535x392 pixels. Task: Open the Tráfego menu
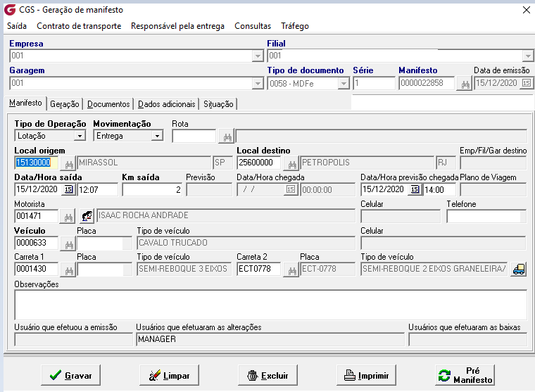point(295,26)
